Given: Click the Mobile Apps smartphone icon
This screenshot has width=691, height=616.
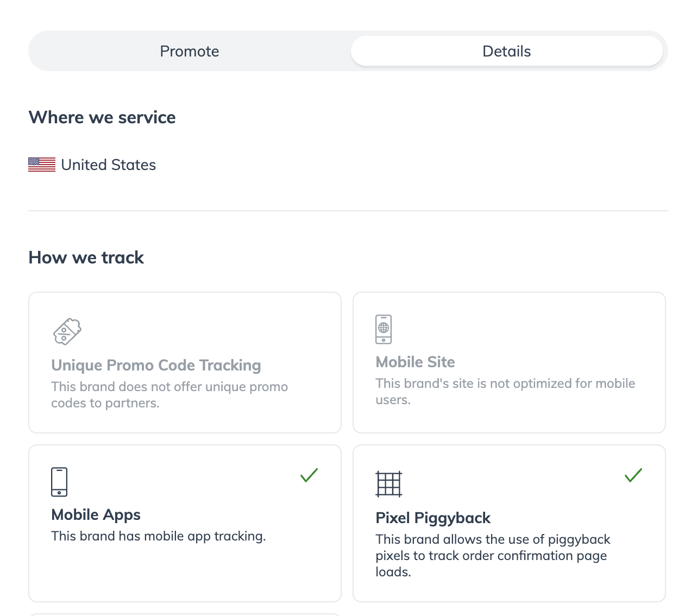Looking at the screenshot, I should (59, 482).
